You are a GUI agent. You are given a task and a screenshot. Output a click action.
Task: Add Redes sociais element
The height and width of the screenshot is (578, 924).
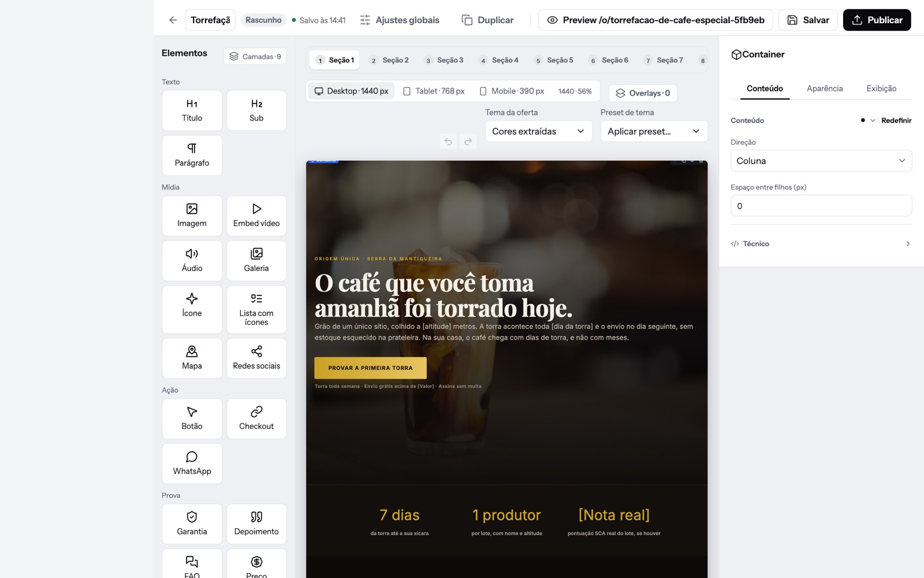coord(256,358)
